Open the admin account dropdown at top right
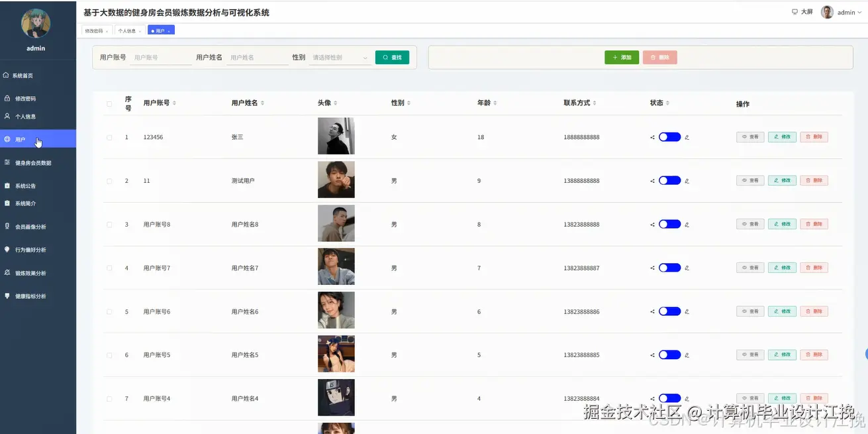Viewport: 868px width, 434px height. [843, 12]
